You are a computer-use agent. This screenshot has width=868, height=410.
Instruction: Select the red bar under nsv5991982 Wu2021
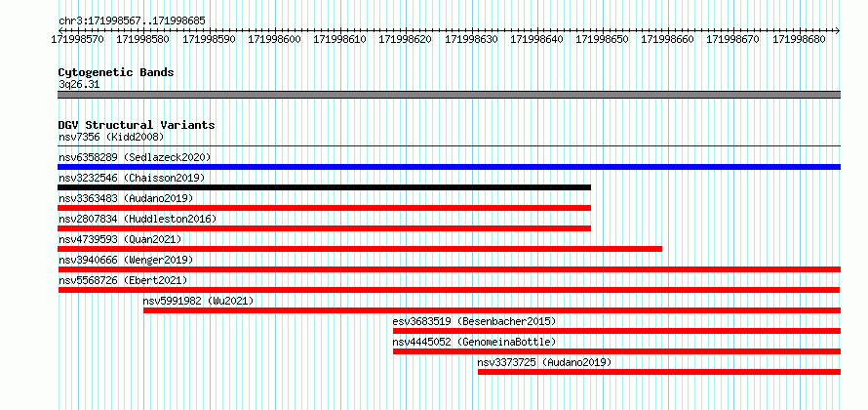(x=493, y=310)
